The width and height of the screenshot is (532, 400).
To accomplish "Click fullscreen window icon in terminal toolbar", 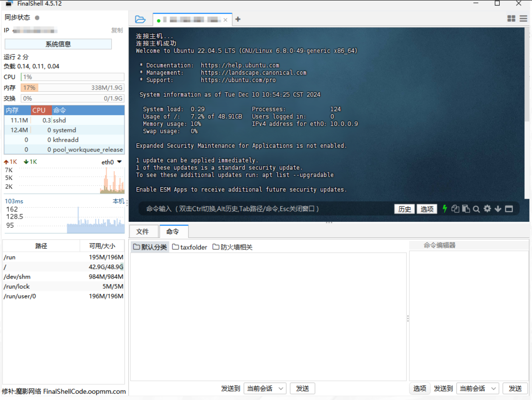I will point(509,209).
